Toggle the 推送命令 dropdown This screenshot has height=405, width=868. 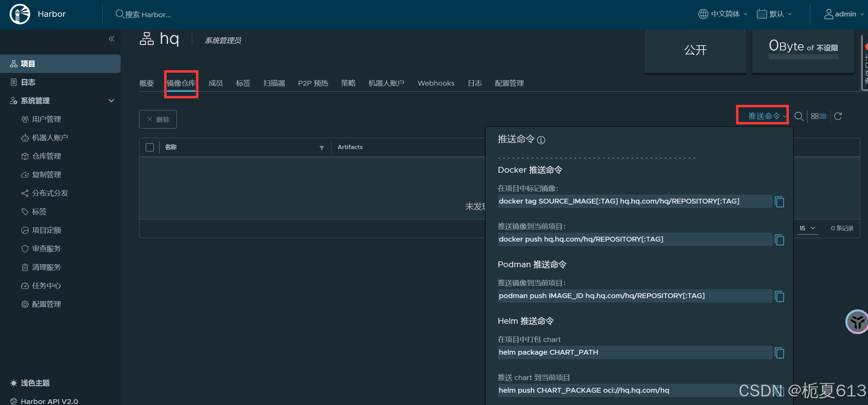tap(767, 116)
